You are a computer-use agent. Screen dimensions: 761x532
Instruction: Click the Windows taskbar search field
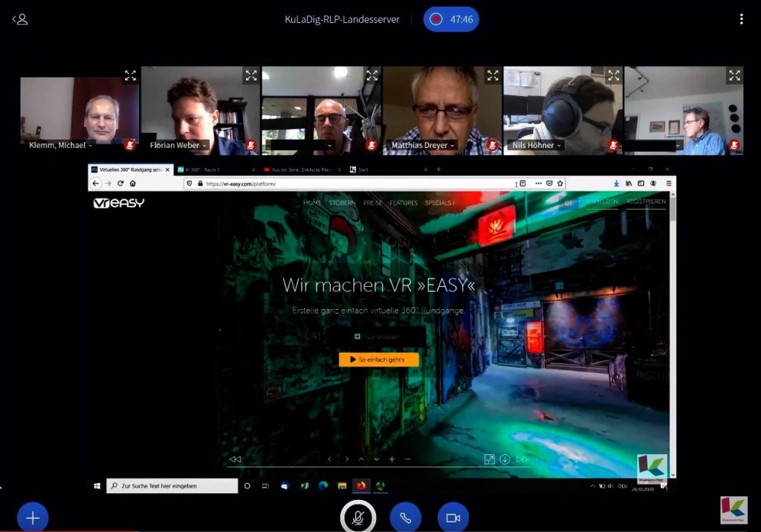click(172, 486)
